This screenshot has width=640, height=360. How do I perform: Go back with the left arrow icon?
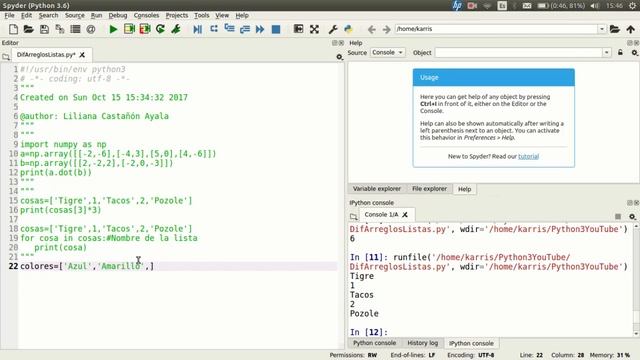click(x=371, y=29)
